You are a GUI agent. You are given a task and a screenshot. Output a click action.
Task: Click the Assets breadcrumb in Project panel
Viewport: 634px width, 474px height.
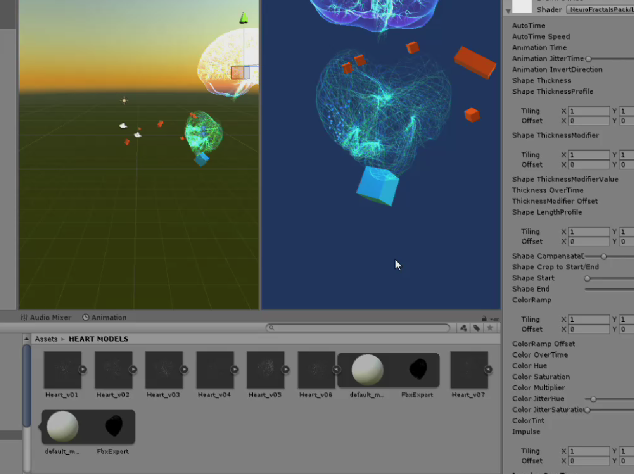47,339
